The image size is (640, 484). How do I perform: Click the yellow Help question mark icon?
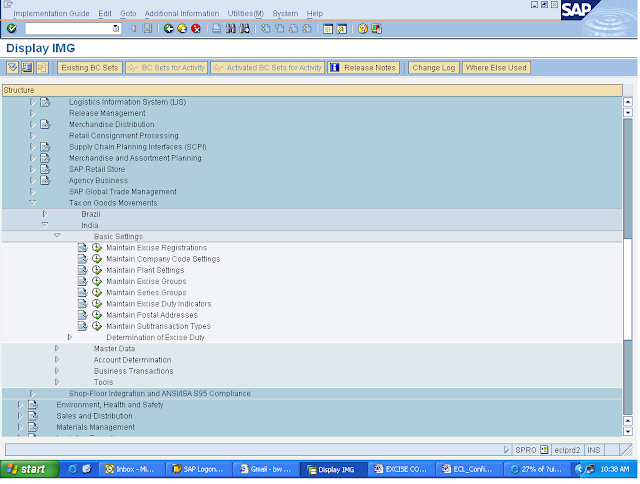click(362, 29)
